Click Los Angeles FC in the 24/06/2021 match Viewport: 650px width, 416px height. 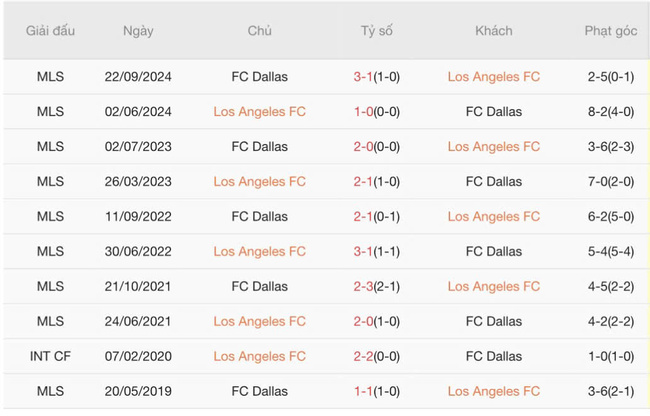(x=260, y=322)
